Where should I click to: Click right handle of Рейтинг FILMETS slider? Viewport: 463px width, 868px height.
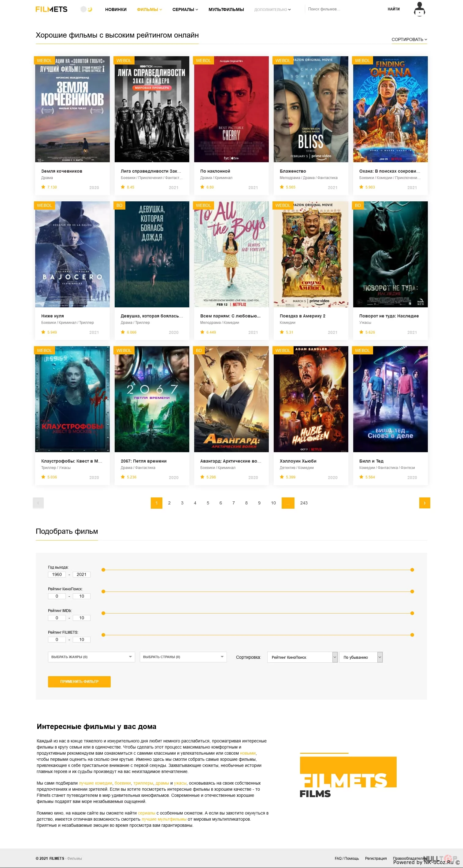412,635
